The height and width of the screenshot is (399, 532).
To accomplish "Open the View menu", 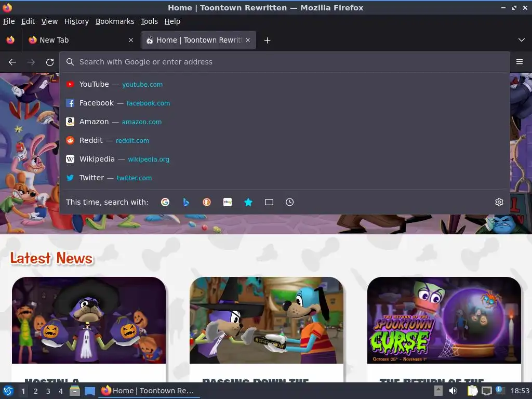I will [x=49, y=21].
